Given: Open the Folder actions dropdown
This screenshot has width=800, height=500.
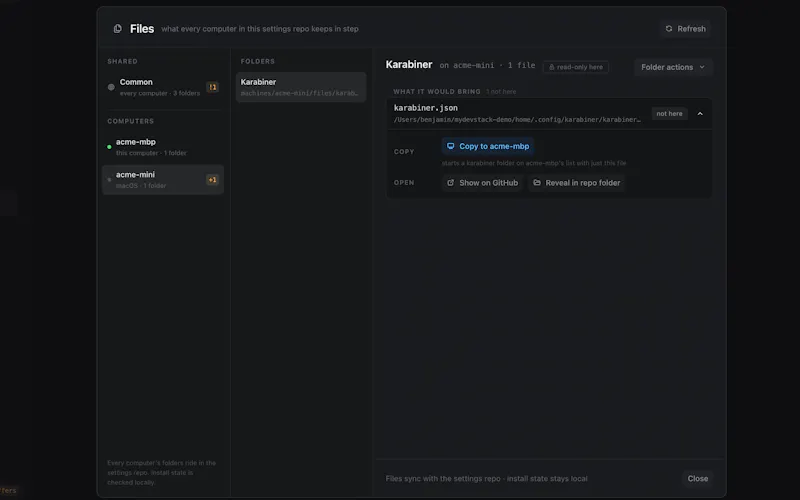Looking at the screenshot, I should click(673, 67).
